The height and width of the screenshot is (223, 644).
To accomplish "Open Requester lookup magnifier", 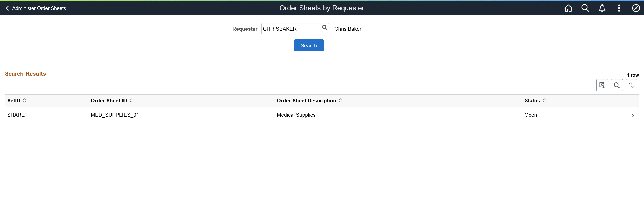I will coord(325,28).
